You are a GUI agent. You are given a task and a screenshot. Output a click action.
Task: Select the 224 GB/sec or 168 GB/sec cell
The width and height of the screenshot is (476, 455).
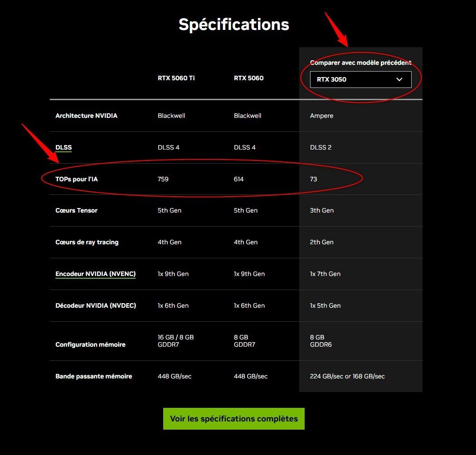point(347,376)
